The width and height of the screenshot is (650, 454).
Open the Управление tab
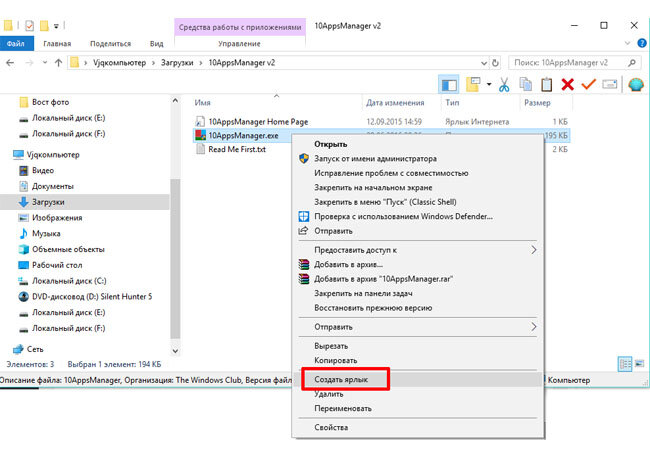(240, 44)
